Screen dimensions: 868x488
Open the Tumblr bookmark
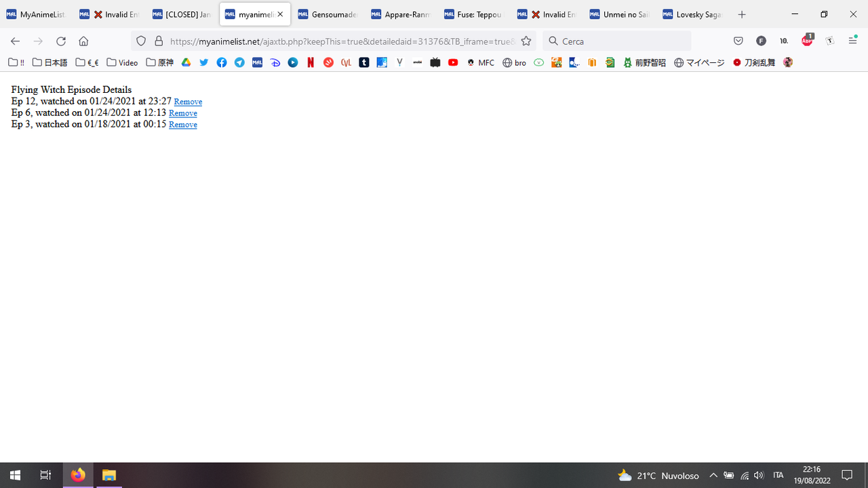click(364, 62)
